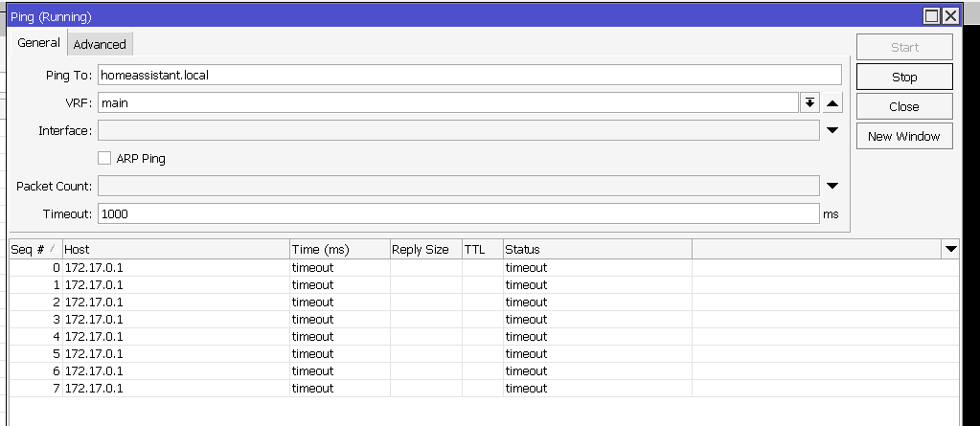The height and width of the screenshot is (426, 980).
Task: Sort by the Host column header
Action: (175, 249)
